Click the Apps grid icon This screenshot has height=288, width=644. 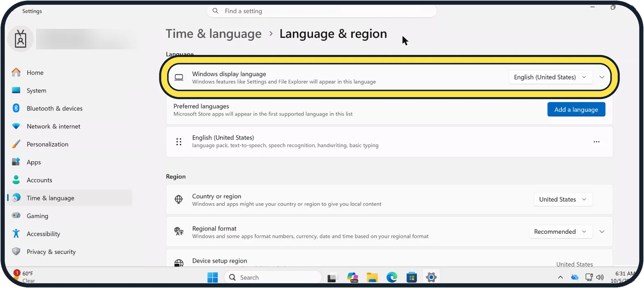(16, 162)
